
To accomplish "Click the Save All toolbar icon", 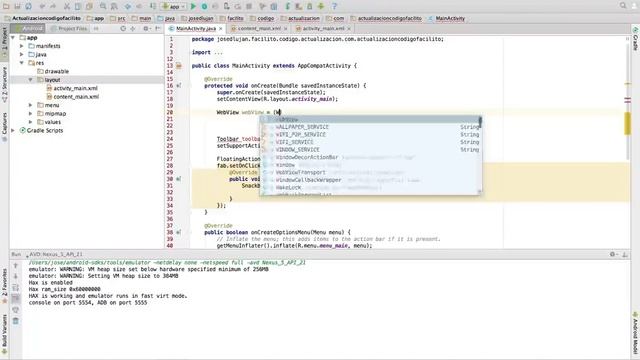I will tap(17, 6).
